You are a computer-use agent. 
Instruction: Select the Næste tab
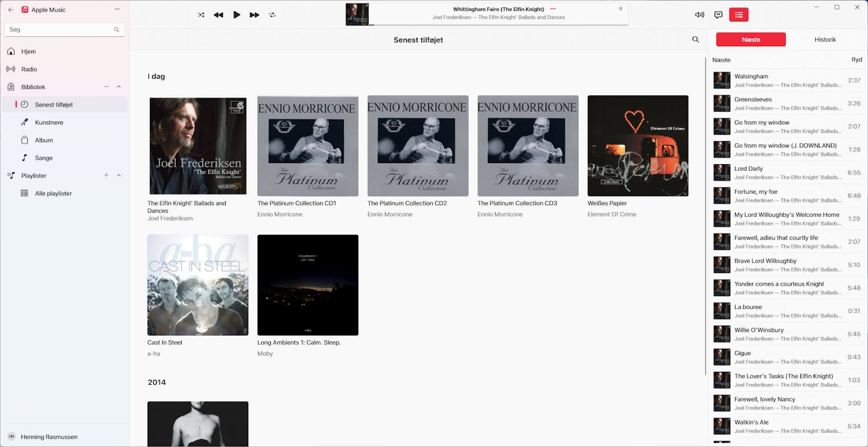pyautogui.click(x=751, y=39)
